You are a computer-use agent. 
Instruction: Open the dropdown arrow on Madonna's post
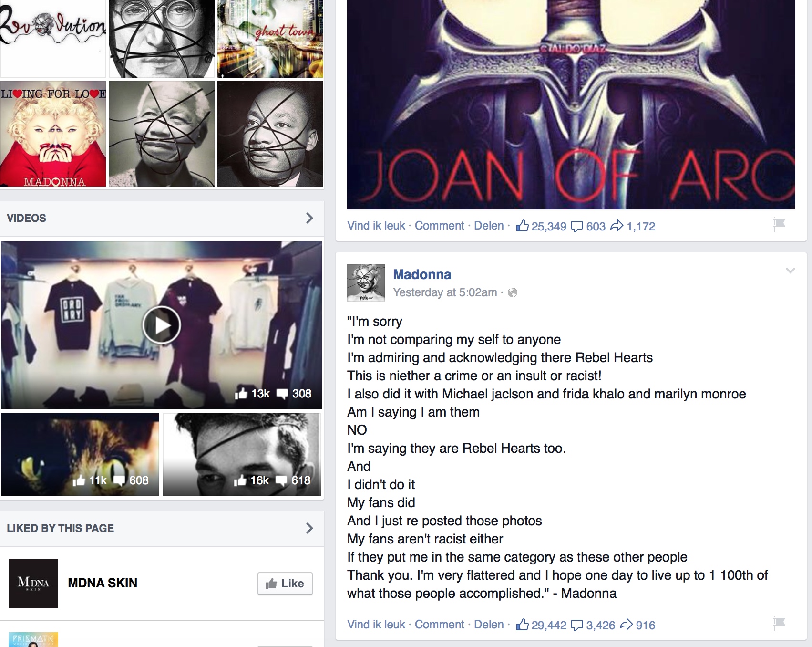point(790,271)
